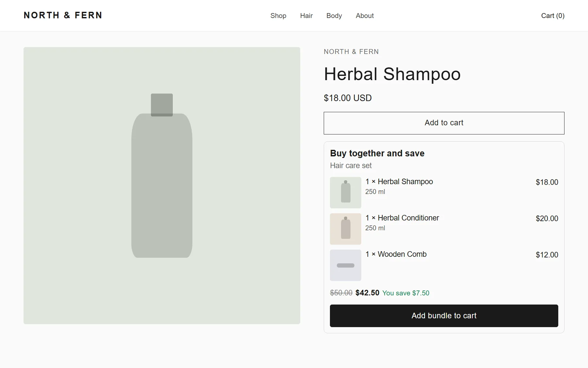Select the '1 × Herbal Conditioner' item name
Screen dimensions: 588x368
tap(402, 218)
